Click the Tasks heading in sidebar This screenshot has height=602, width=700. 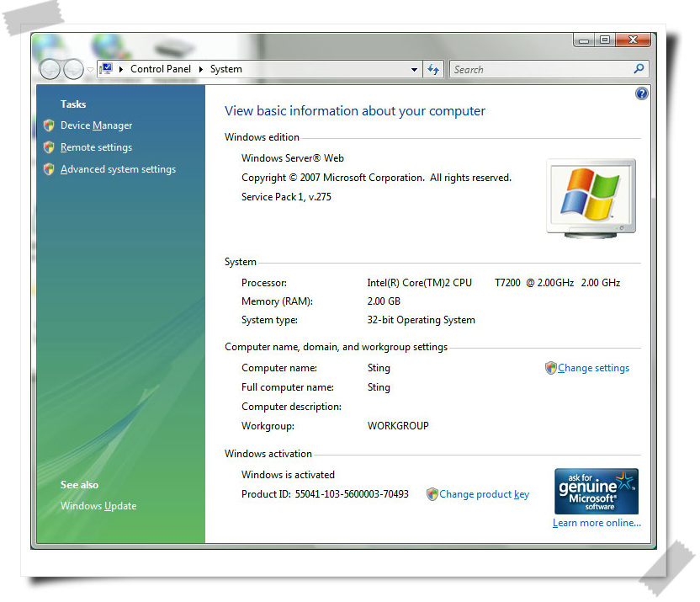pyautogui.click(x=73, y=104)
